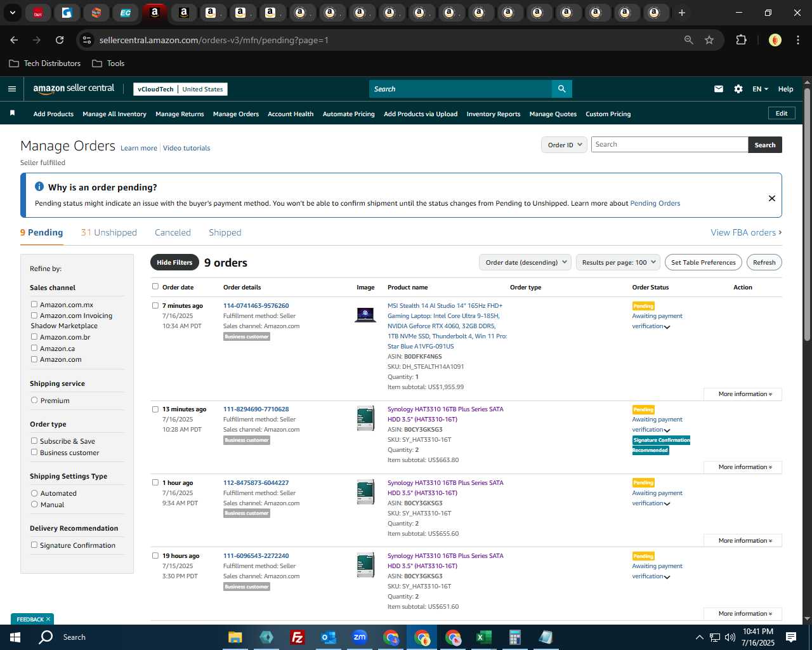Select order 114-0741463-9576260 checkbox

click(x=155, y=305)
